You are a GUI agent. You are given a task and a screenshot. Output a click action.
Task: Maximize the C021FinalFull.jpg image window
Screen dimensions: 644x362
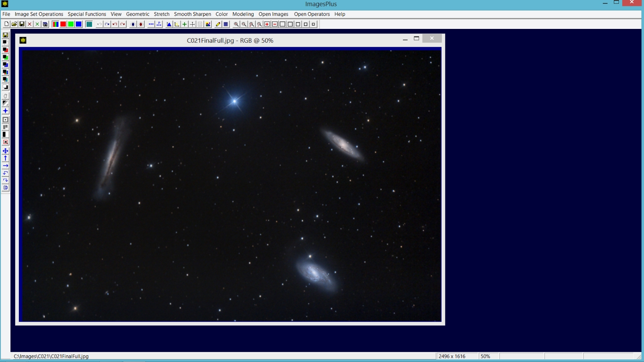click(x=416, y=39)
